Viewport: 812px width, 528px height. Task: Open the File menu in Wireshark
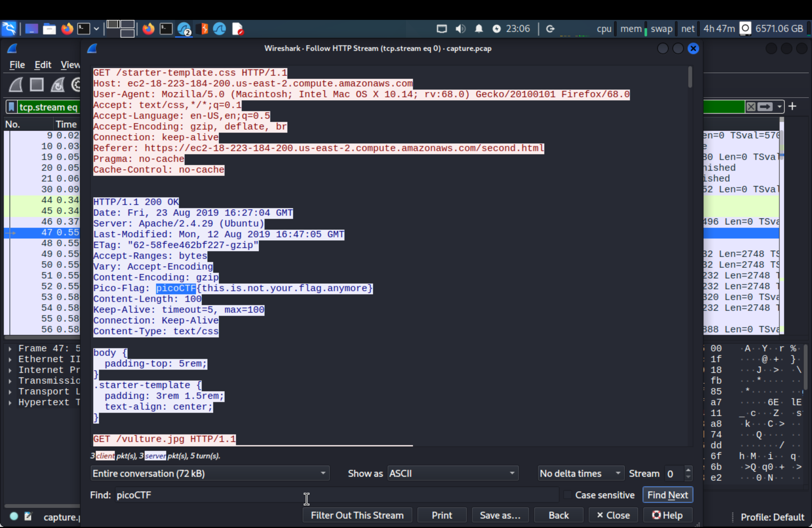coord(17,64)
